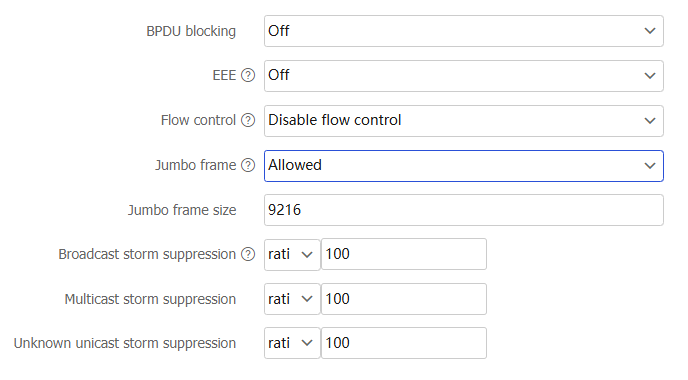The image size is (688, 380).
Task: Open Unknown unicast storm suppression ratio dropdown
Action: (292, 343)
